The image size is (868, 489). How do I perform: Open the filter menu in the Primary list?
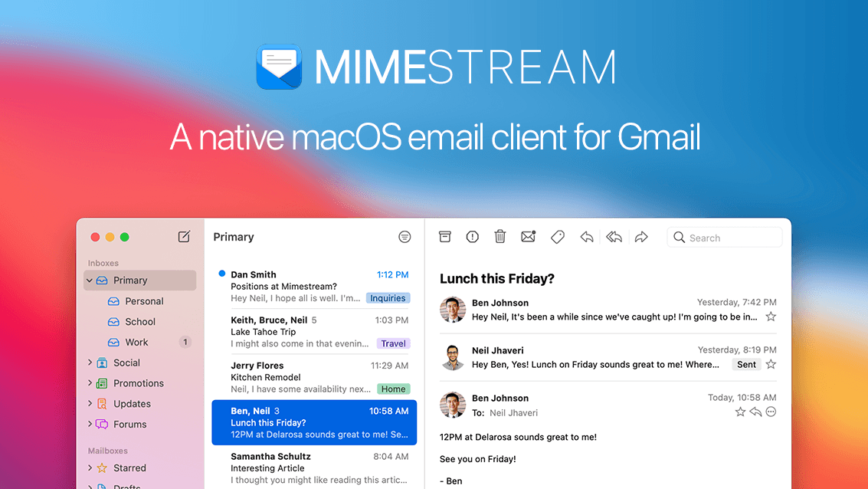(x=405, y=237)
